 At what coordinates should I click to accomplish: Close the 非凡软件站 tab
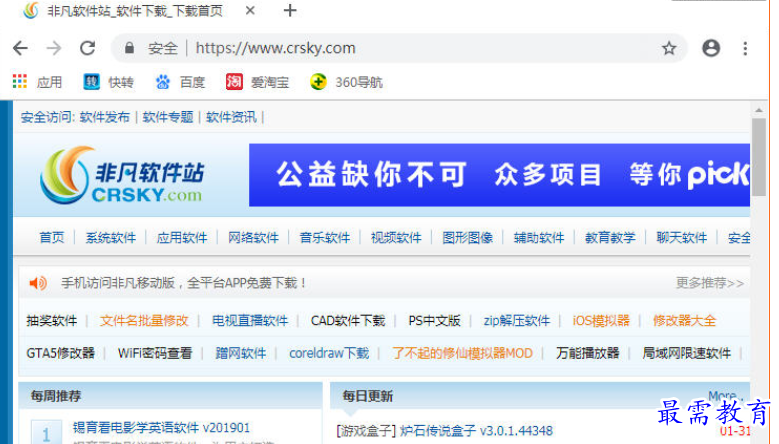[x=250, y=10]
